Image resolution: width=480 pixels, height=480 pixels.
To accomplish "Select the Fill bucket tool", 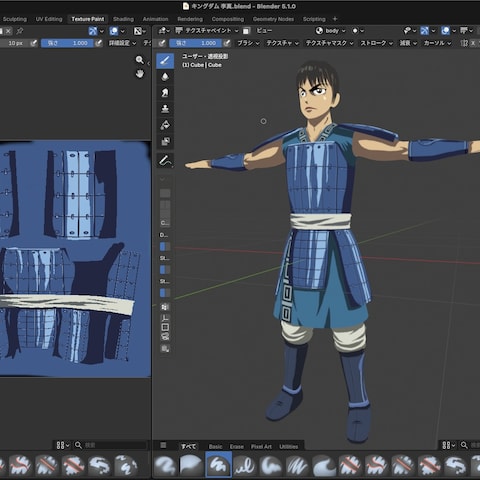I will pos(165,125).
